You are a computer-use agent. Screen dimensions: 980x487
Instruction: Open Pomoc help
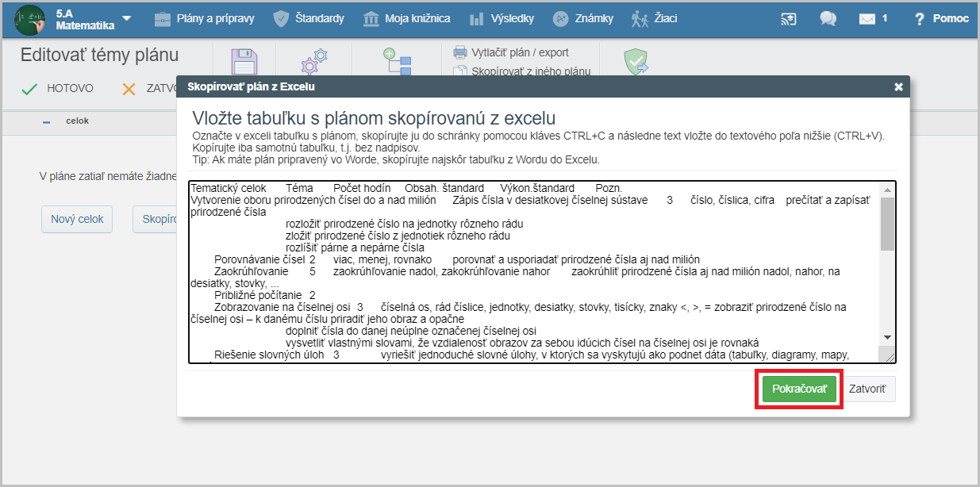(x=941, y=19)
